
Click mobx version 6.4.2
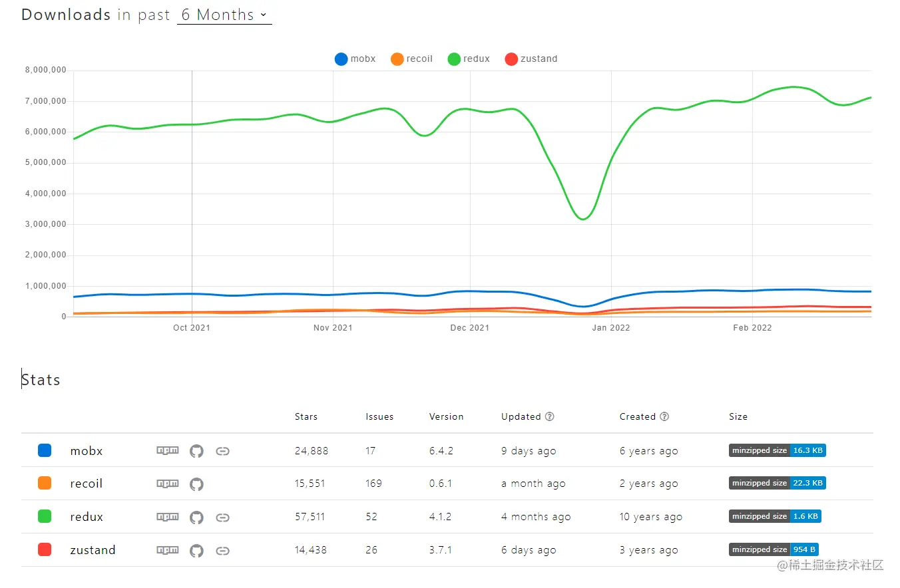click(x=441, y=451)
